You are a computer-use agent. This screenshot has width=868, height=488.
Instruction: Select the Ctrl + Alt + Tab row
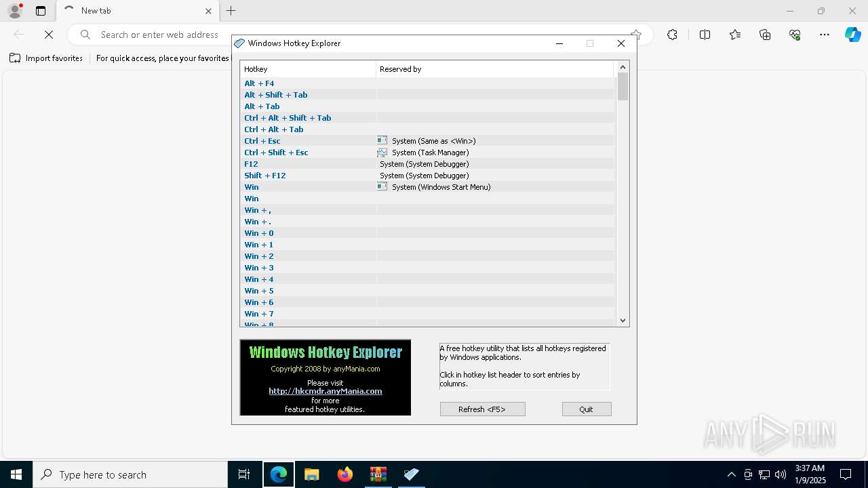coord(428,129)
